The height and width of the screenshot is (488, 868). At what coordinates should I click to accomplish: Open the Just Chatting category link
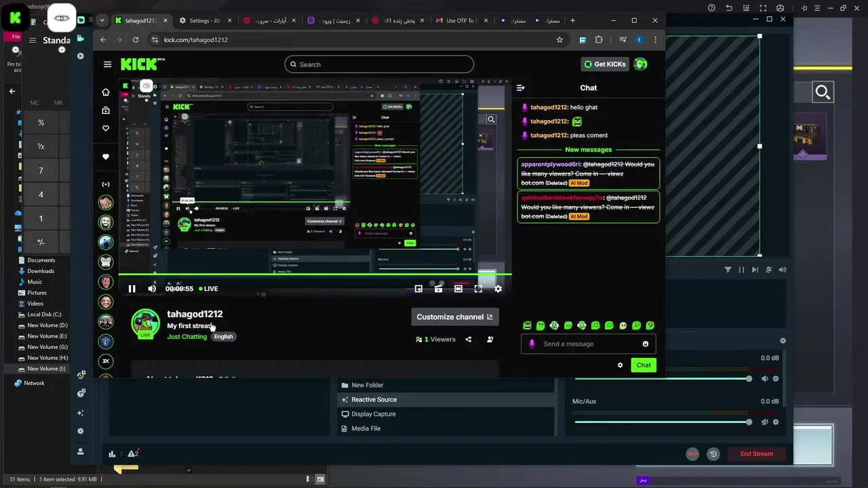tap(187, 337)
